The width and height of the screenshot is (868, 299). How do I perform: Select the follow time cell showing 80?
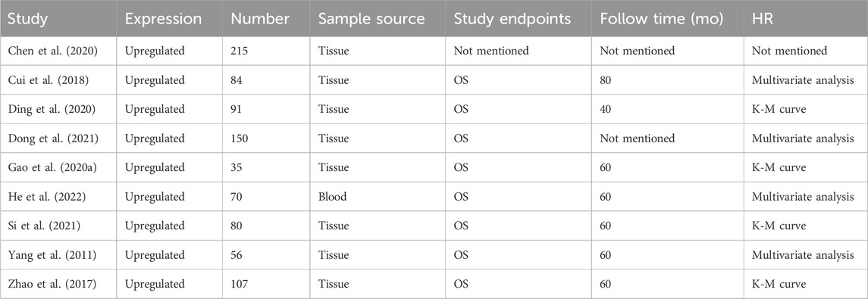(x=606, y=80)
